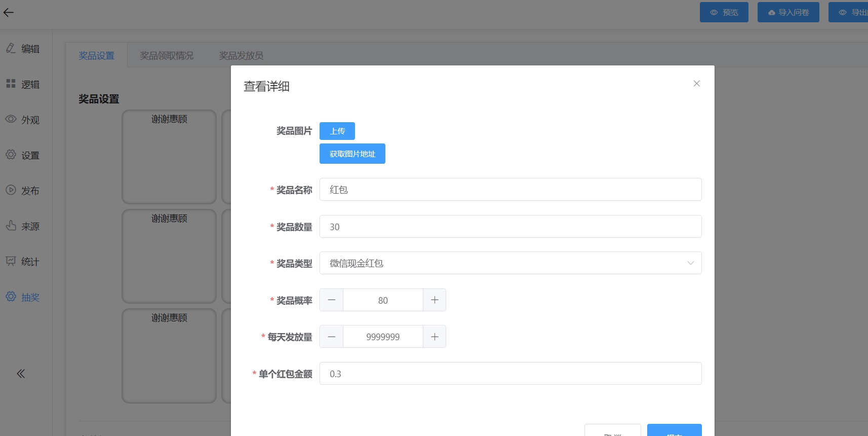Viewport: 868px width, 436px height.
Task: Increase the 每天发放量 value
Action: click(x=435, y=337)
